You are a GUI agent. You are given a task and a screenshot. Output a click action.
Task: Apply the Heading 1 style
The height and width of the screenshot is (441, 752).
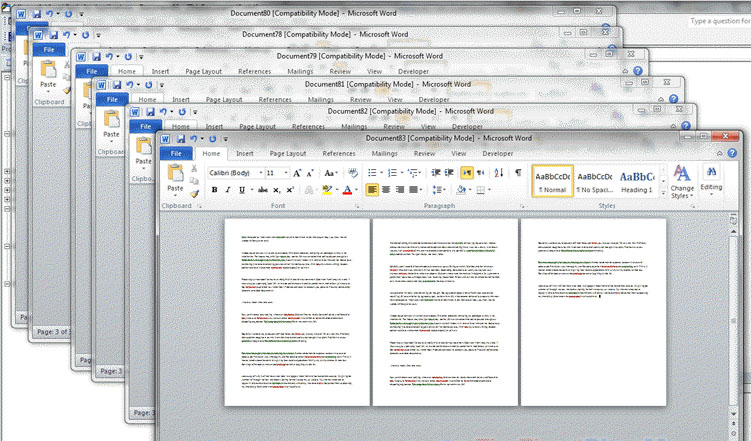coord(637,181)
